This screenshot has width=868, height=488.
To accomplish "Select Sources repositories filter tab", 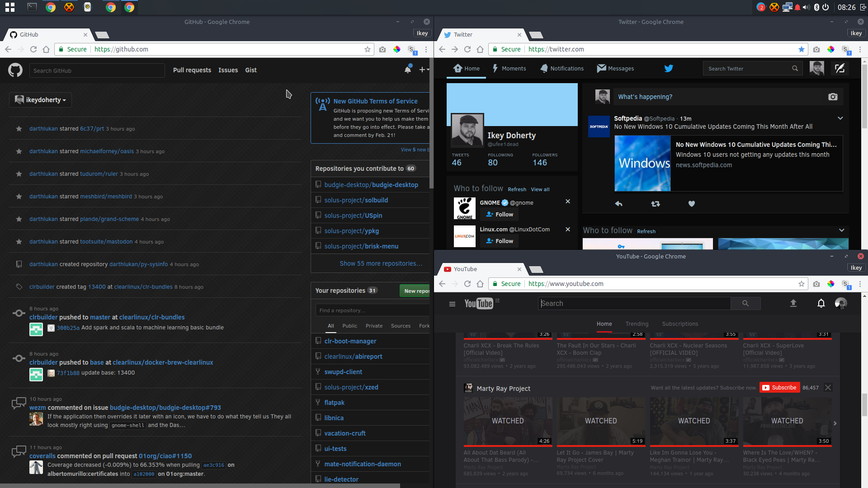I will [x=401, y=326].
